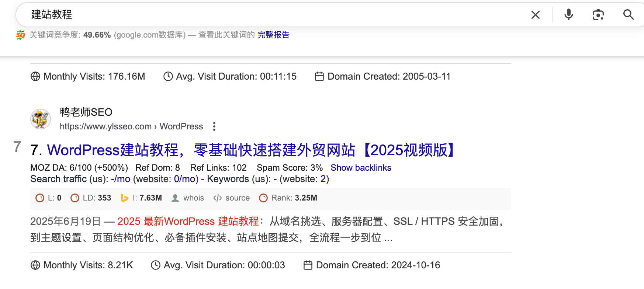This screenshot has width=644, height=289.
Task: Open the keywords (us) dash link
Action: [x=275, y=179]
